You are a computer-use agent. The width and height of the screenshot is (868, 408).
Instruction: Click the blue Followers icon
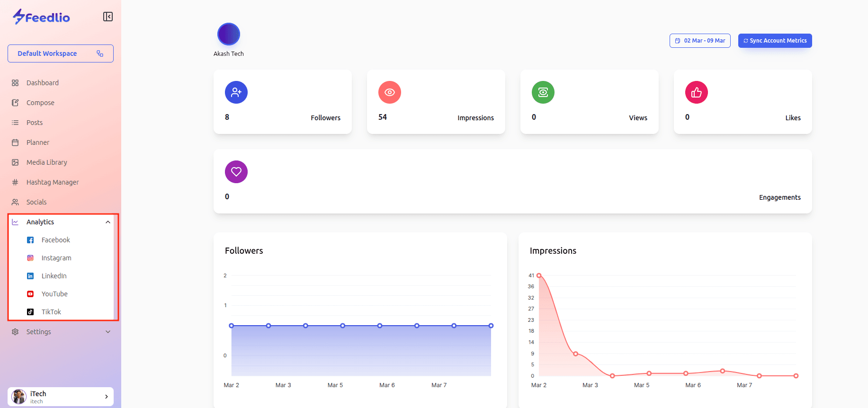click(x=236, y=92)
